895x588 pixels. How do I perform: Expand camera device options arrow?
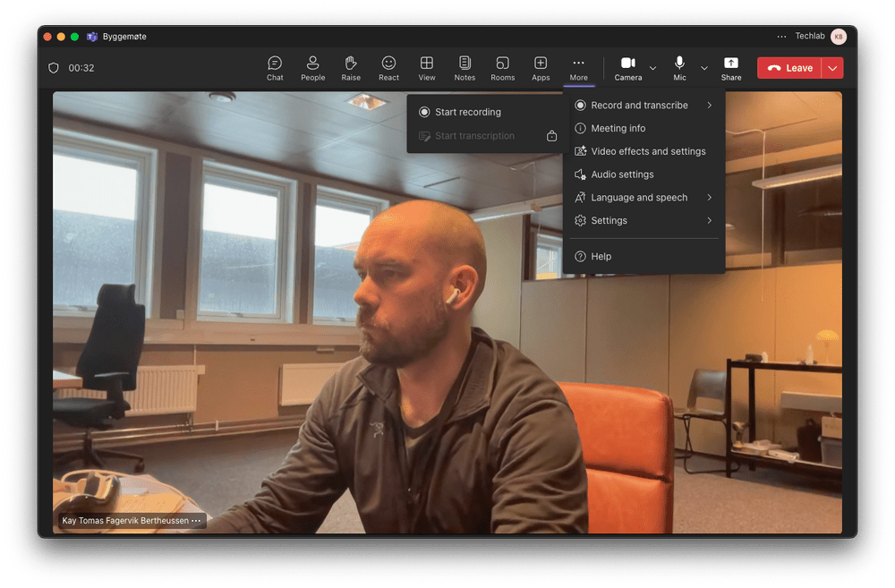pyautogui.click(x=653, y=68)
